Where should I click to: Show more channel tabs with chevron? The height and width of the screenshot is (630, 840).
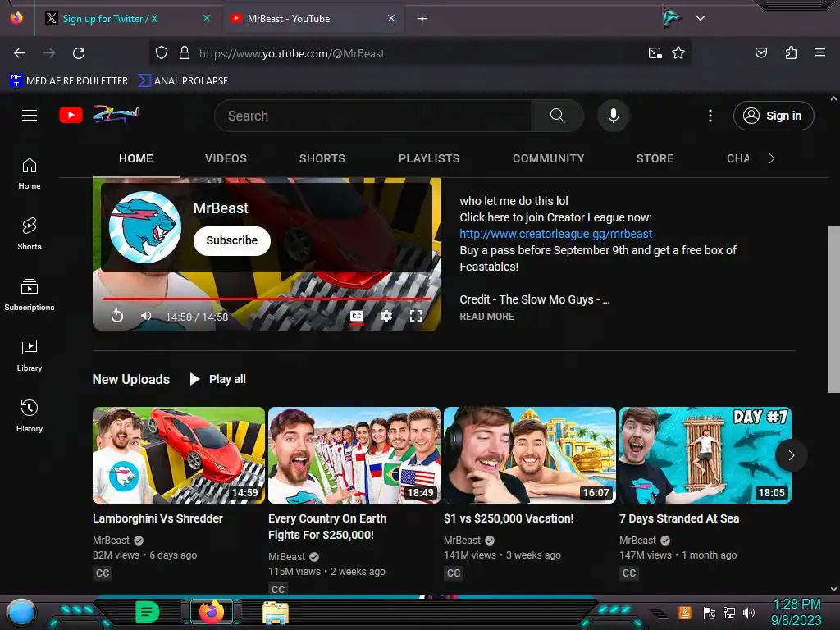click(x=771, y=158)
